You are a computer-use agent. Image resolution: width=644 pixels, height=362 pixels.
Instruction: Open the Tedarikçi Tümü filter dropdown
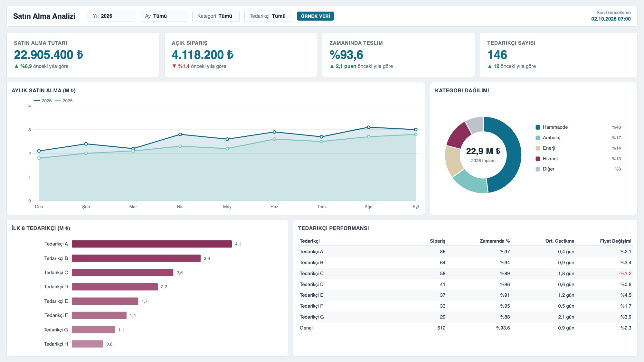pos(268,16)
